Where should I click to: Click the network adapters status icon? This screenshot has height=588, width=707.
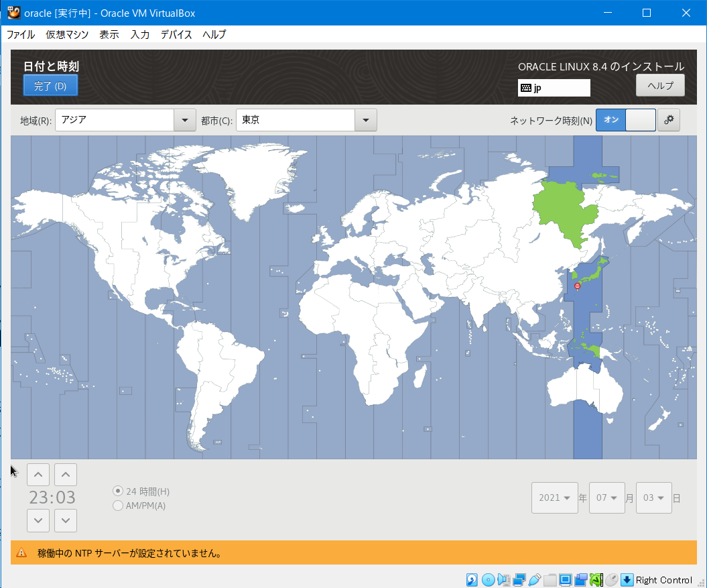(519, 580)
